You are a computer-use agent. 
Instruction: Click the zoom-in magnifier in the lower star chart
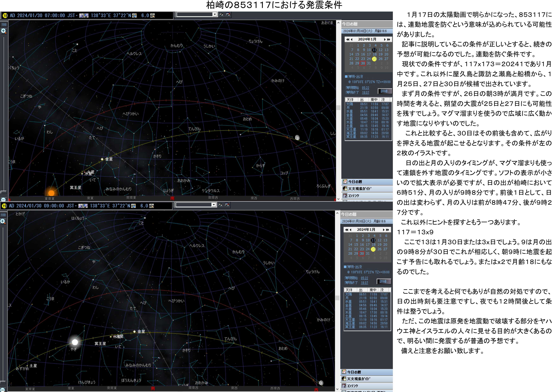pos(3,222)
